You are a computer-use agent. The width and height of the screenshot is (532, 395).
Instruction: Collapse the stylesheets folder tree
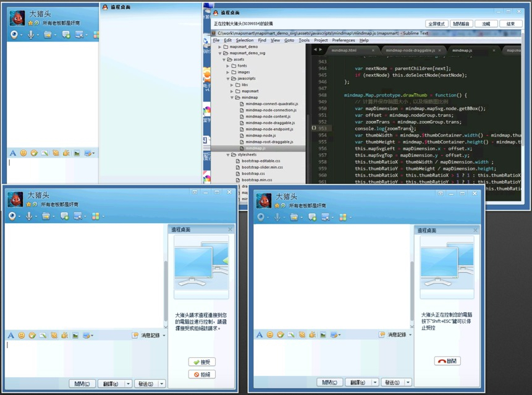(228, 155)
